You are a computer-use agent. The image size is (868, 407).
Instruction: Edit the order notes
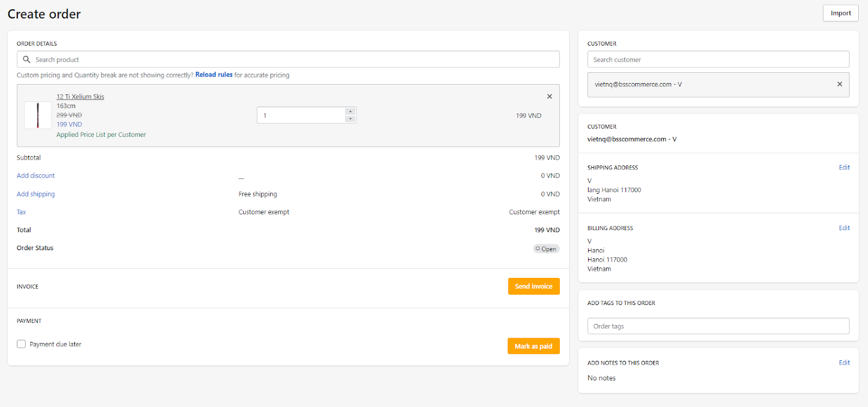click(844, 363)
